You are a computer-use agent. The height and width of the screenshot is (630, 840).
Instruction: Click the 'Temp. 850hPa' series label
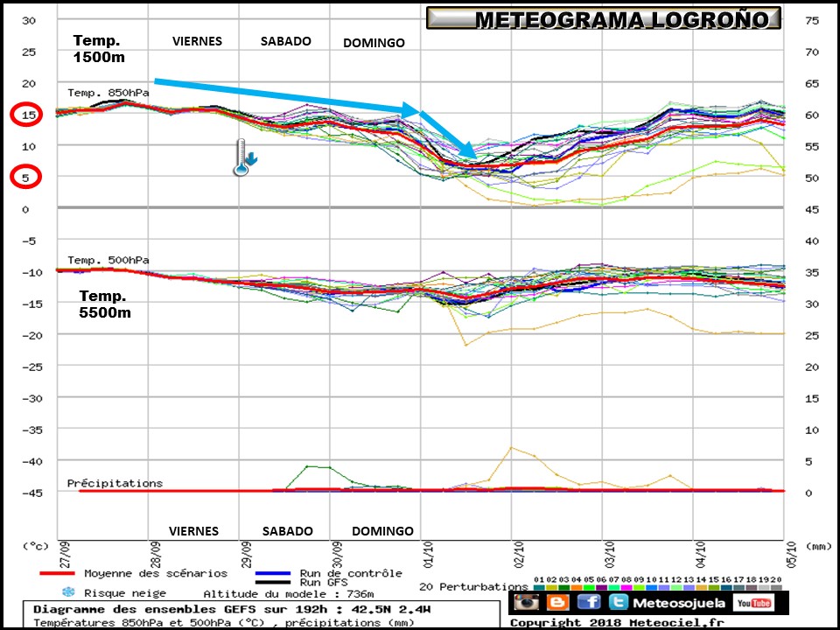coord(108,93)
